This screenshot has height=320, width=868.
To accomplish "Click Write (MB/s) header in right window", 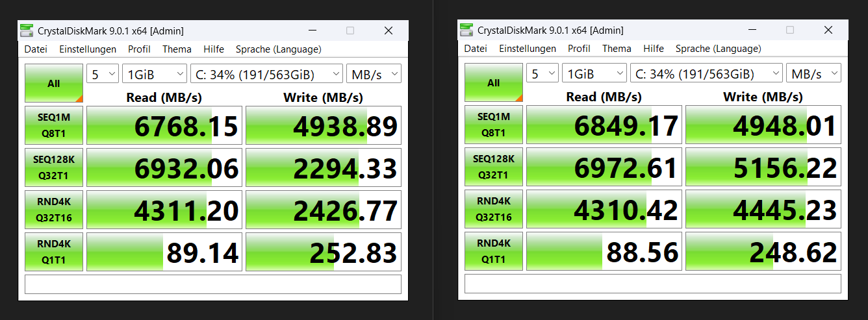I will coord(763,97).
